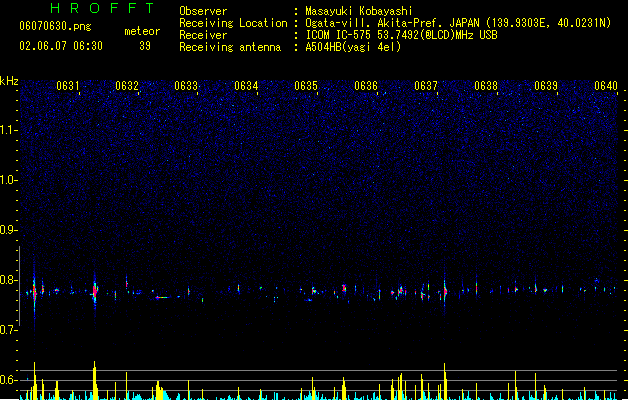Click the 0640 time marker

606,86
